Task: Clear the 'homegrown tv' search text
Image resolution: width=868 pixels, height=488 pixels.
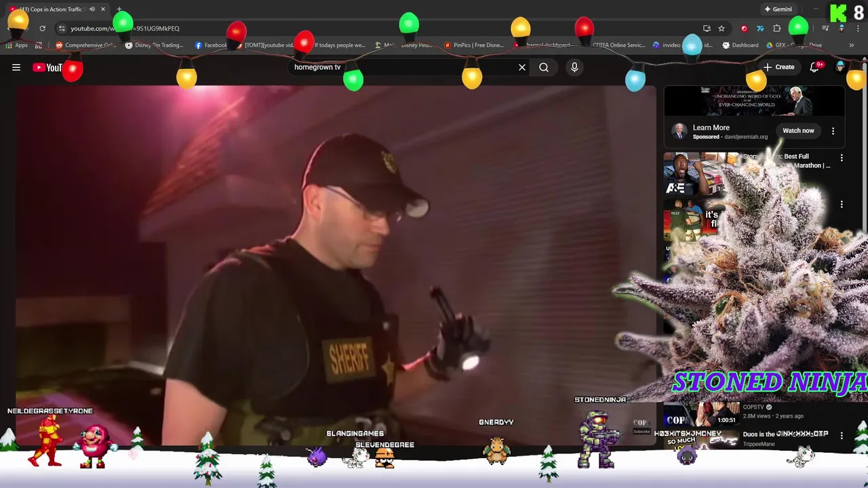Action: [522, 67]
